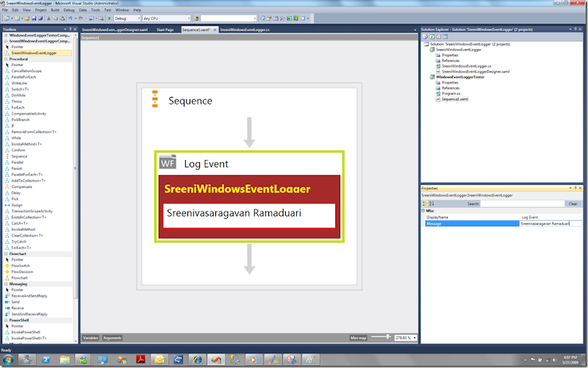Viewport: 588px width, 368px height.
Task: Select the FlowSwitch item in Toolbox
Action: [x=21, y=266]
